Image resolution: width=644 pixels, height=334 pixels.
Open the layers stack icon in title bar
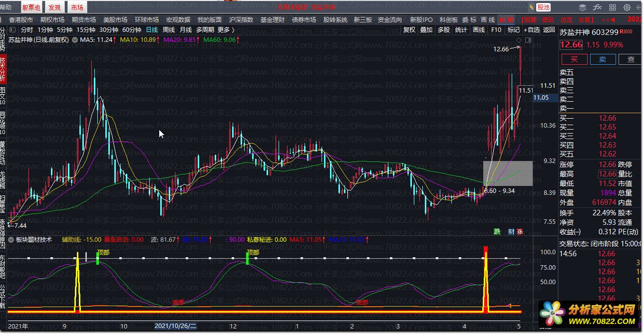(583, 7)
